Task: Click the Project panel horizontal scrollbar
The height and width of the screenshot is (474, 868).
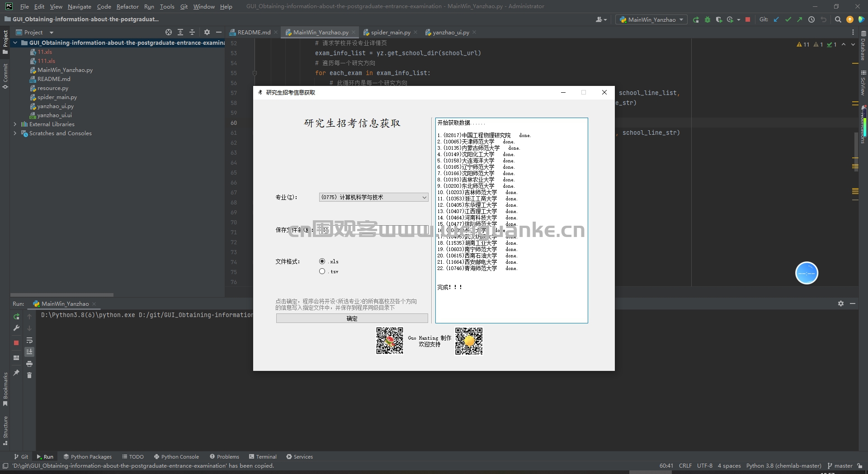Action: click(x=62, y=294)
